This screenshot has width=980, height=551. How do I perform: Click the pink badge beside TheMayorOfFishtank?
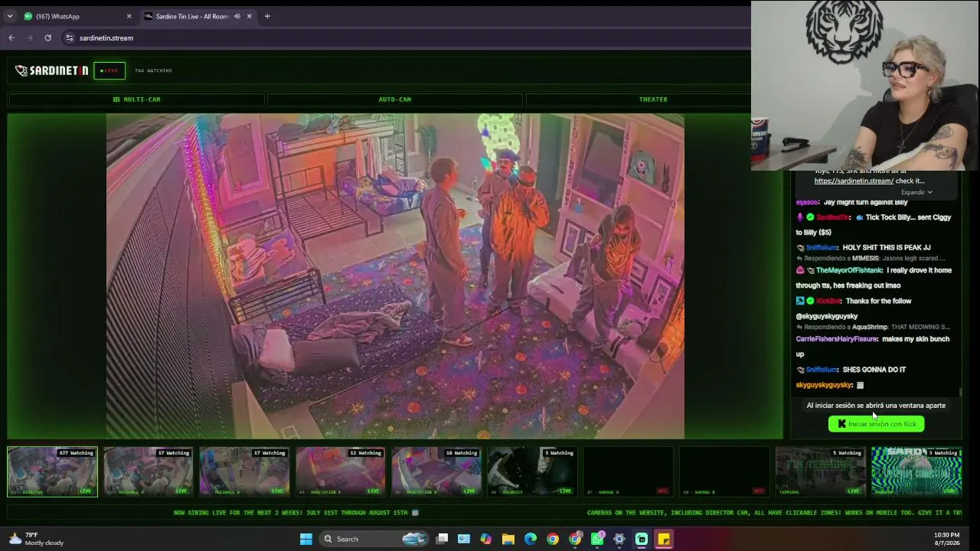pyautogui.click(x=800, y=270)
